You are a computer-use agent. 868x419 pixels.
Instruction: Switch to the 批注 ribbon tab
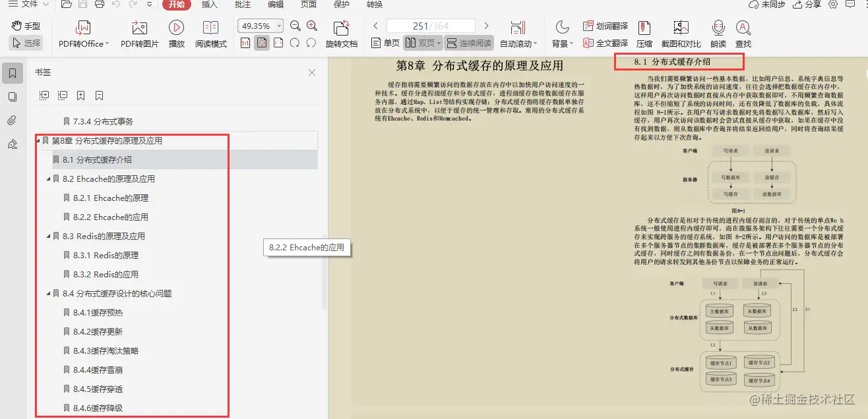242,5
